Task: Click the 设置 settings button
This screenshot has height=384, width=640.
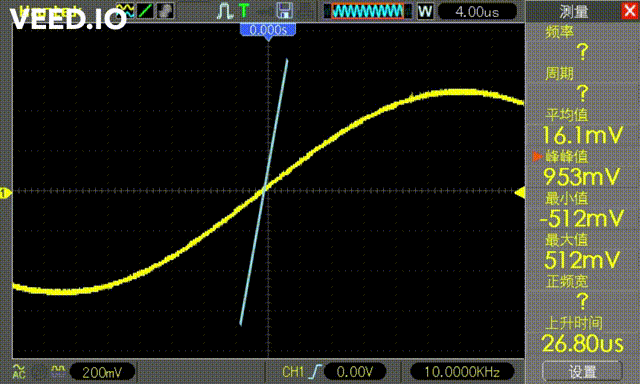Action: [582, 372]
